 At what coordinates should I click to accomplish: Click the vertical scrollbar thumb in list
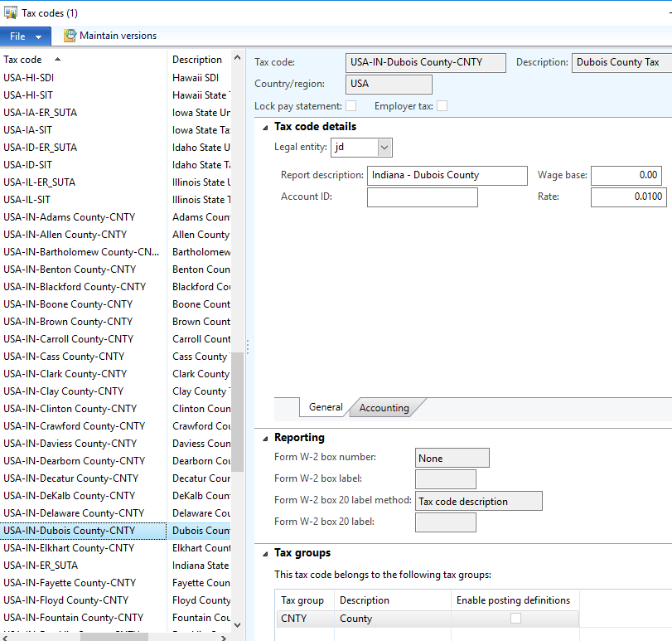[238, 411]
